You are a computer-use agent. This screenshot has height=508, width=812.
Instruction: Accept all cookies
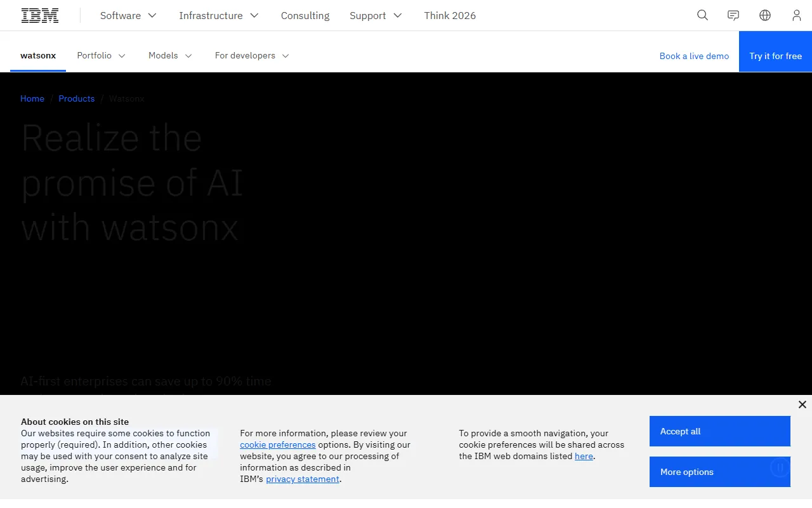coord(719,431)
